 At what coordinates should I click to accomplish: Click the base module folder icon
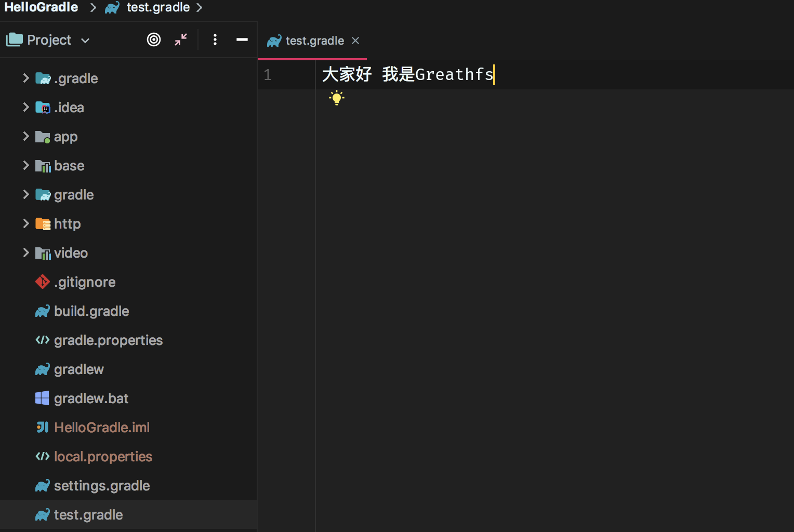[43, 166]
